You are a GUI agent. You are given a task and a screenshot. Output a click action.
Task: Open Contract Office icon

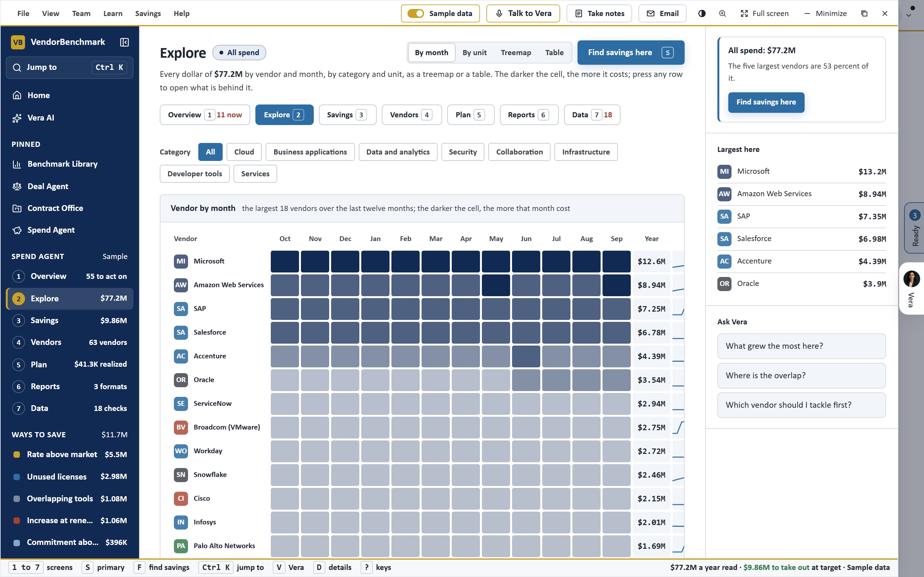coord(17,208)
